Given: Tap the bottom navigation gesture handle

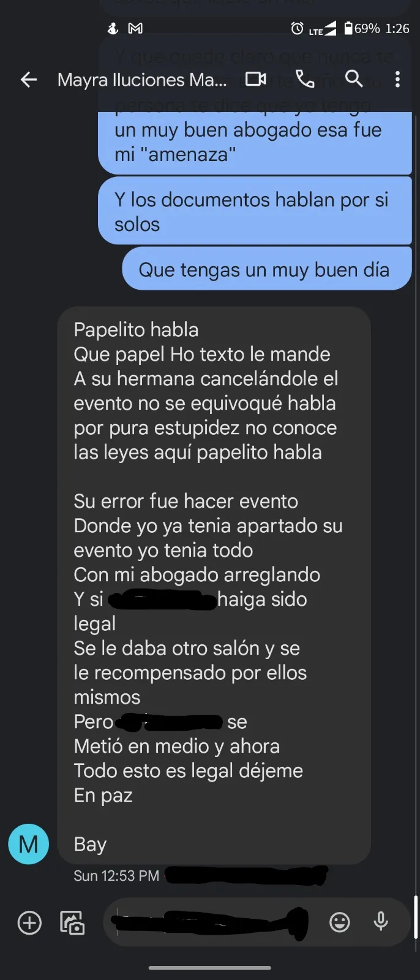Looking at the screenshot, I should (210, 968).
